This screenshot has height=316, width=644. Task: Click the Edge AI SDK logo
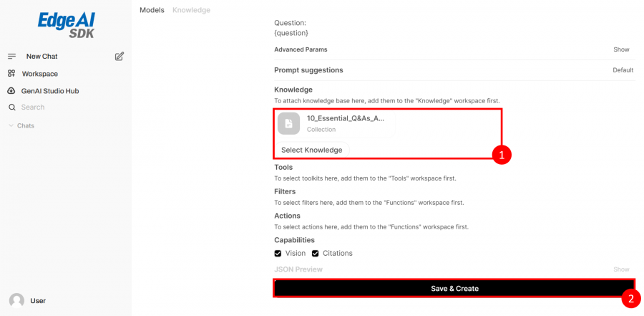66,24
